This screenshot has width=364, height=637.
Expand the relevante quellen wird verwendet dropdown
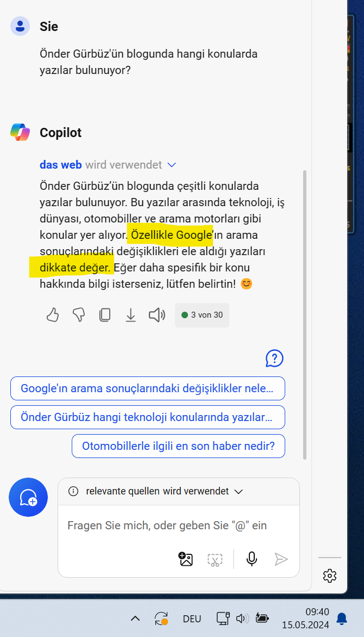[239, 492]
